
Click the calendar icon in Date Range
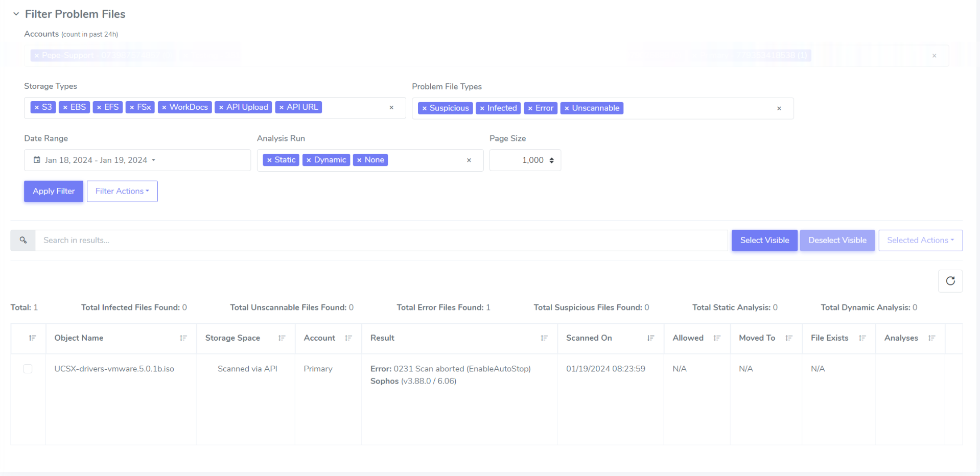[36, 160]
